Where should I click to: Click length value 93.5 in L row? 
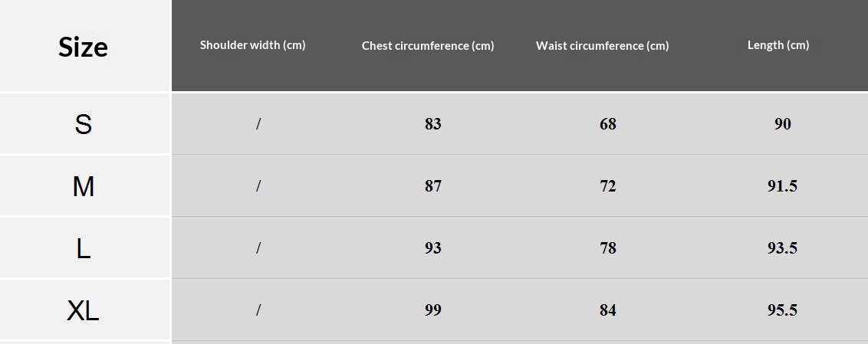(x=783, y=248)
